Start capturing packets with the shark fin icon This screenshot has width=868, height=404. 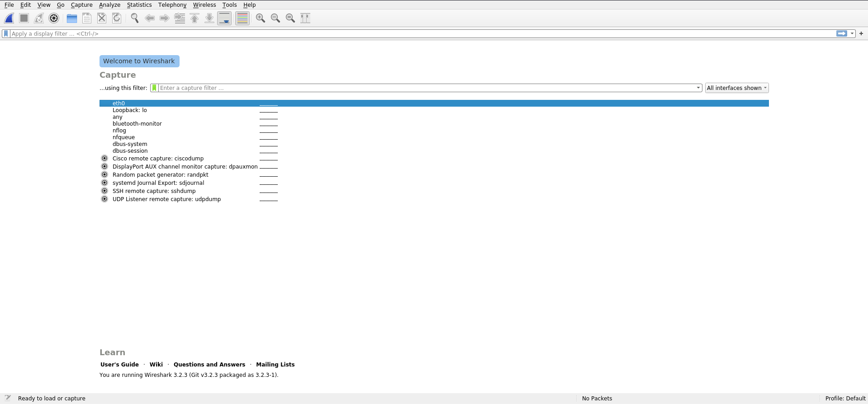[x=9, y=18]
